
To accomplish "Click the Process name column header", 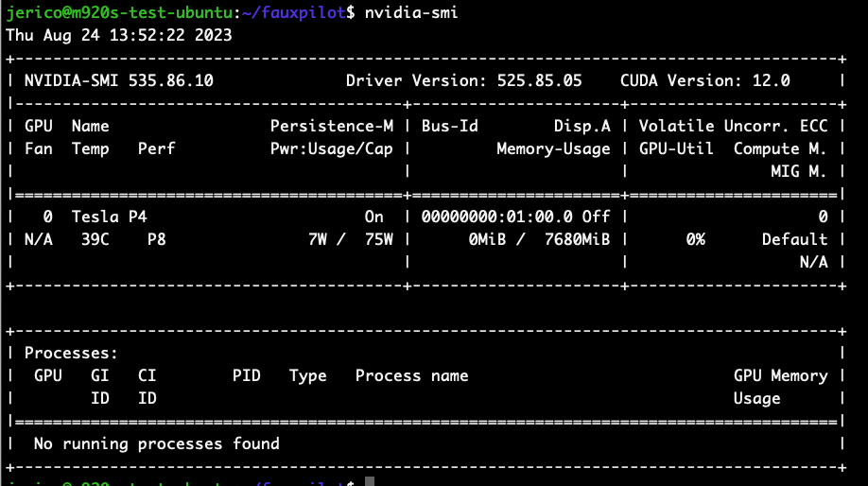I will tap(411, 375).
